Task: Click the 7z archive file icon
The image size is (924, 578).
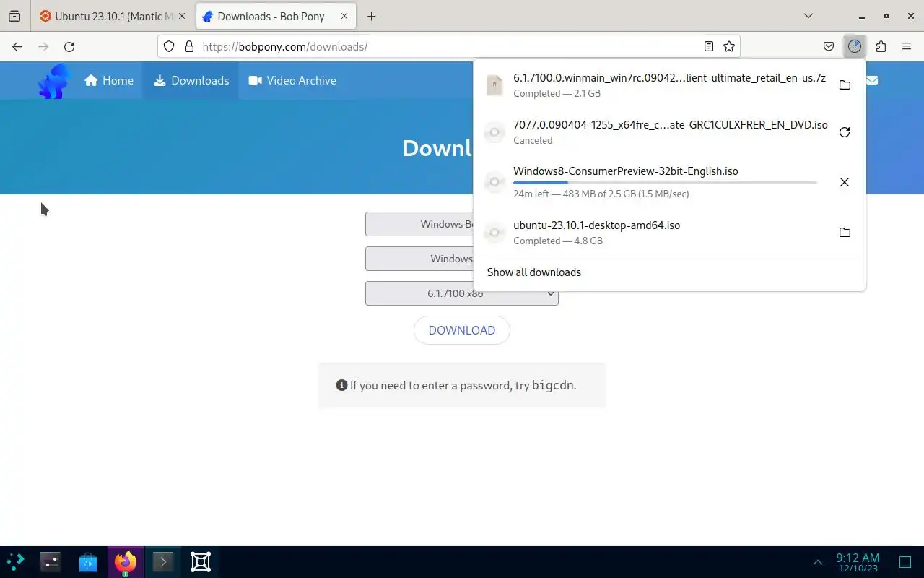Action: [494, 85]
